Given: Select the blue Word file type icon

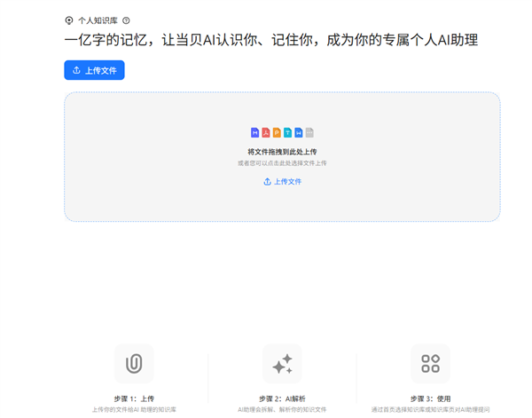Looking at the screenshot, I should pos(299,133).
